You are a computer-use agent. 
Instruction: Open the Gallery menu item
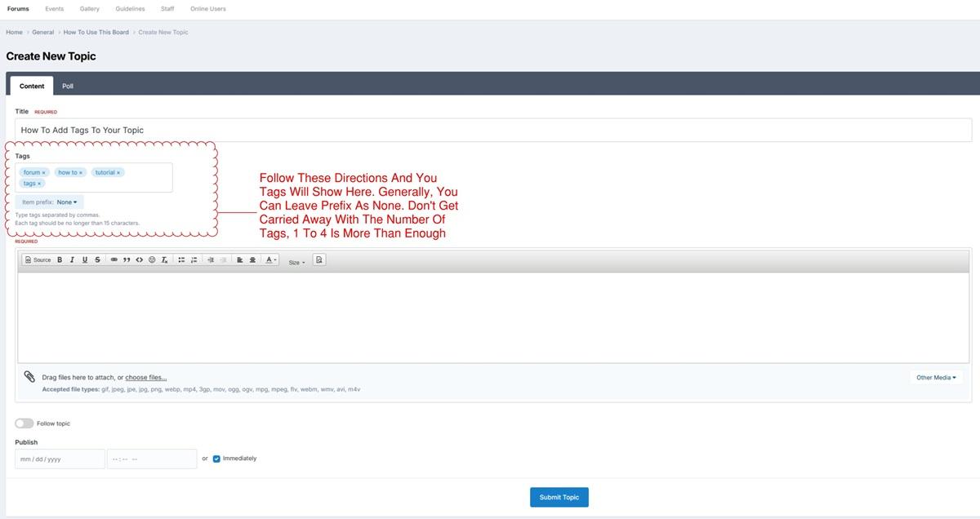click(90, 9)
